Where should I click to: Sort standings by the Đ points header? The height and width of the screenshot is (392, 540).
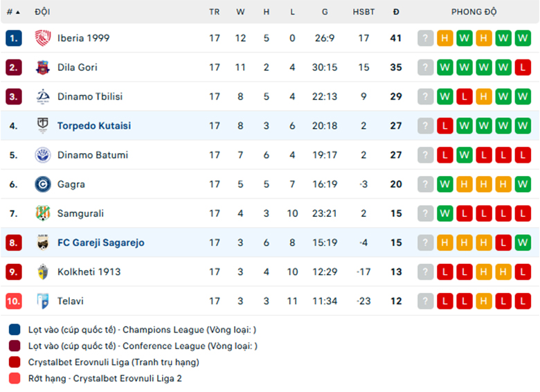pos(396,12)
